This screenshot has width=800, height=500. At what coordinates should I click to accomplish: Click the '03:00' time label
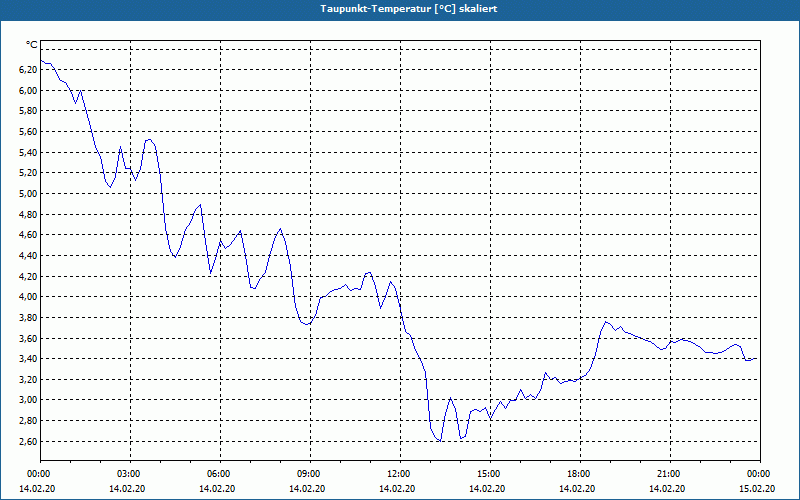coord(130,474)
